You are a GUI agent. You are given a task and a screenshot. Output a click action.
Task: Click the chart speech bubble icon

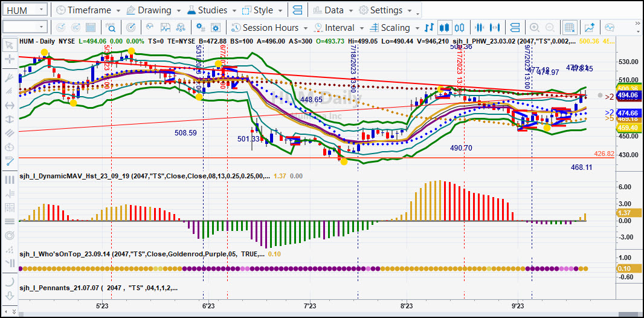tap(609, 28)
